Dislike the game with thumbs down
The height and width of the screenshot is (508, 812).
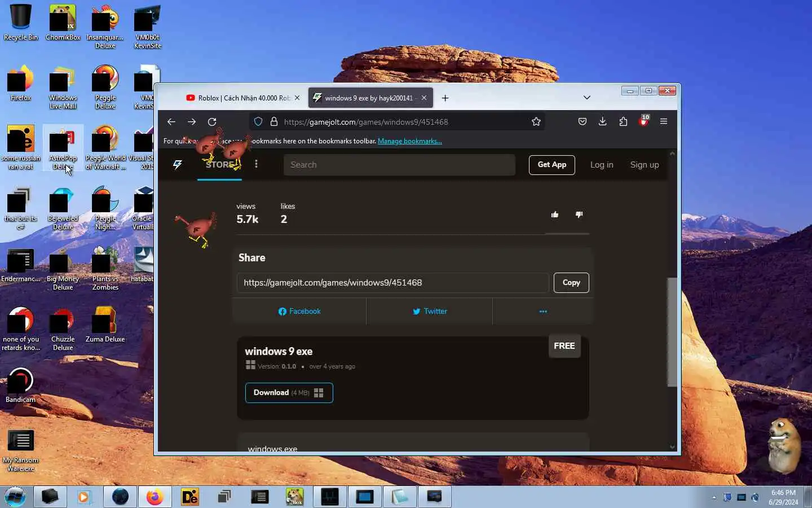[x=579, y=214]
